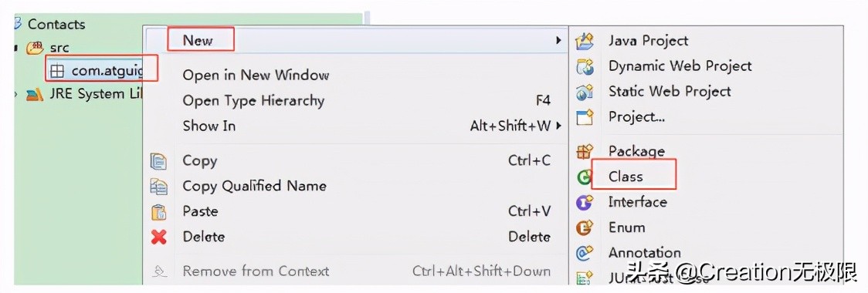Click the Static Web Project icon
Image resolution: width=868 pixels, height=293 pixels.
(x=585, y=92)
